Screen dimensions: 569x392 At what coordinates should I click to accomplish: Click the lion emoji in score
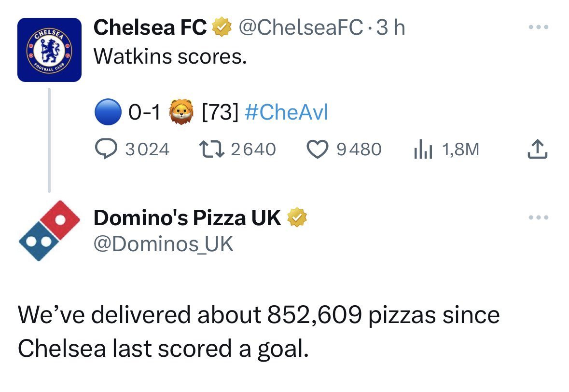click(180, 112)
